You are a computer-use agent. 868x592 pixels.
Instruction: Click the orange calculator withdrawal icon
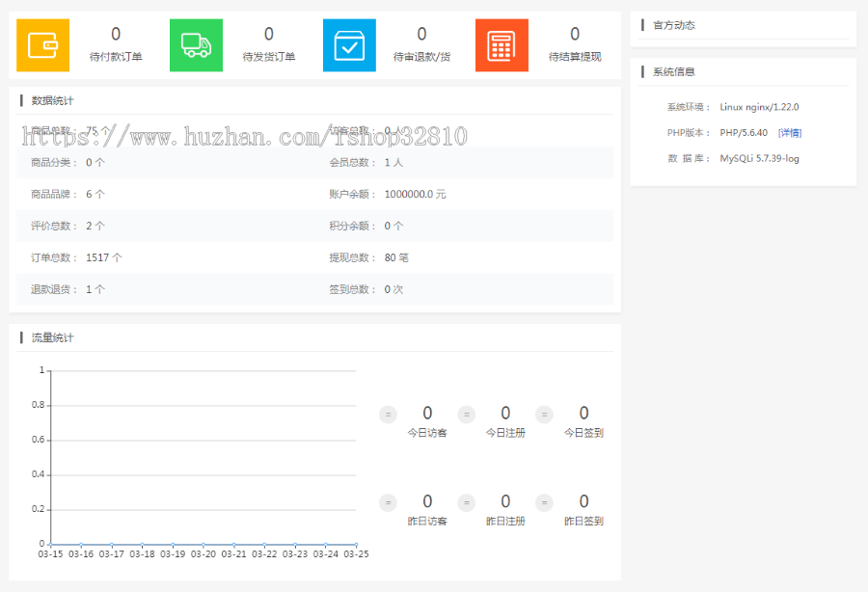click(502, 45)
